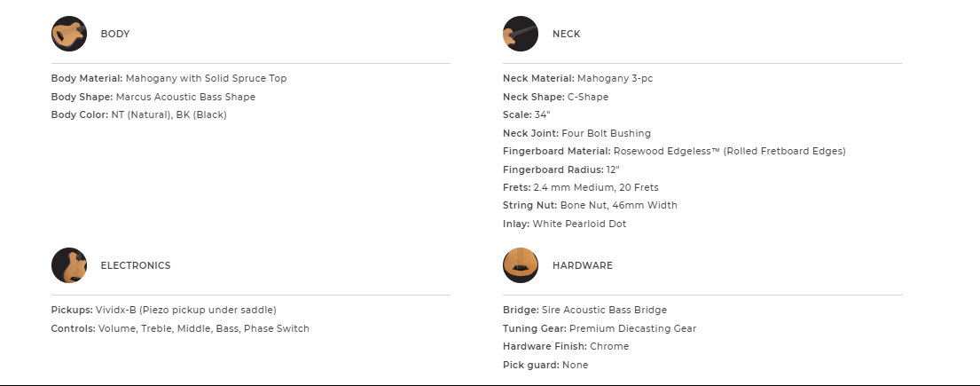
Task: Select the NECK section heading
Action: (x=566, y=34)
